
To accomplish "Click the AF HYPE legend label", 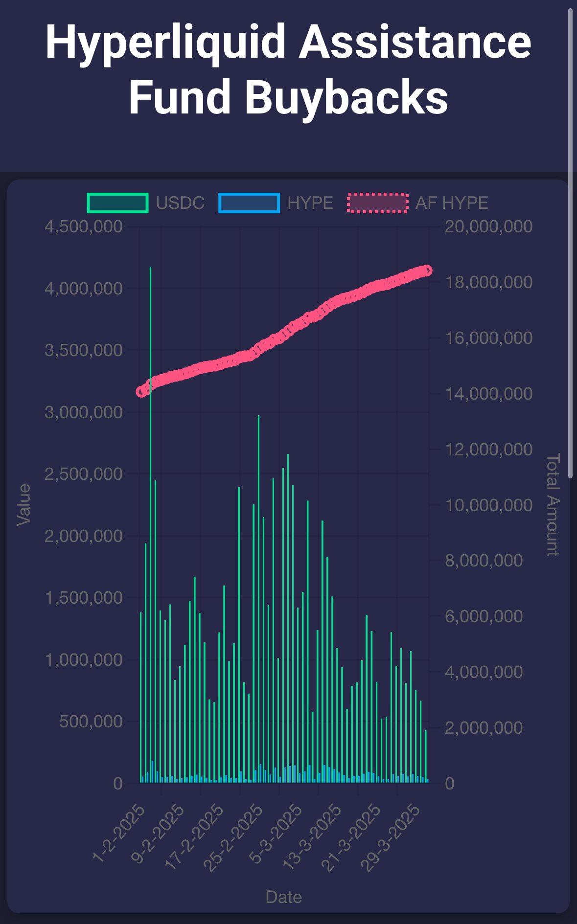I will [x=452, y=203].
